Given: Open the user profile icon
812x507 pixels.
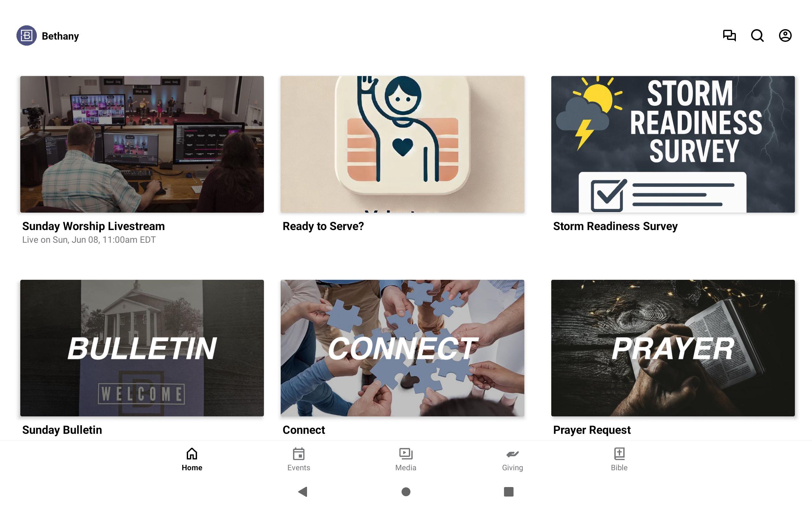Looking at the screenshot, I should click(785, 35).
